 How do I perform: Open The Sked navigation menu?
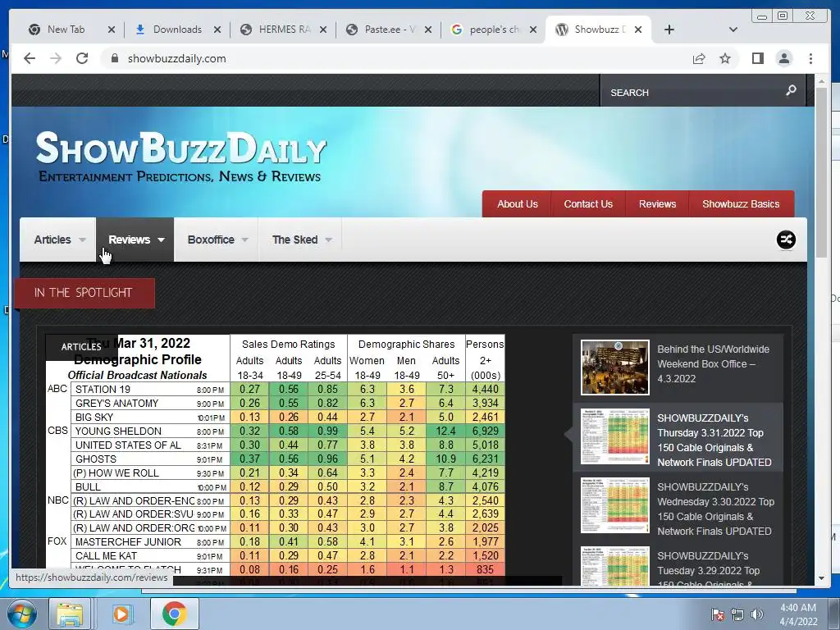pyautogui.click(x=300, y=240)
